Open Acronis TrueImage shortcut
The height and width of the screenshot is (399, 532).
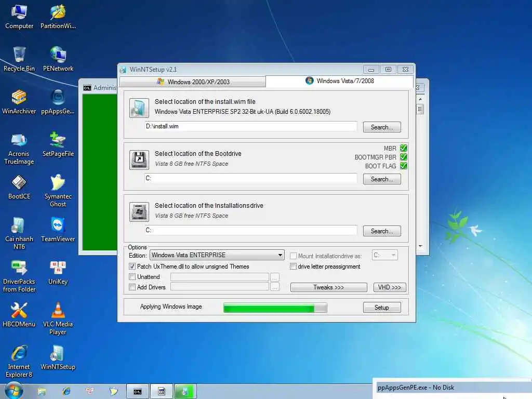click(19, 148)
